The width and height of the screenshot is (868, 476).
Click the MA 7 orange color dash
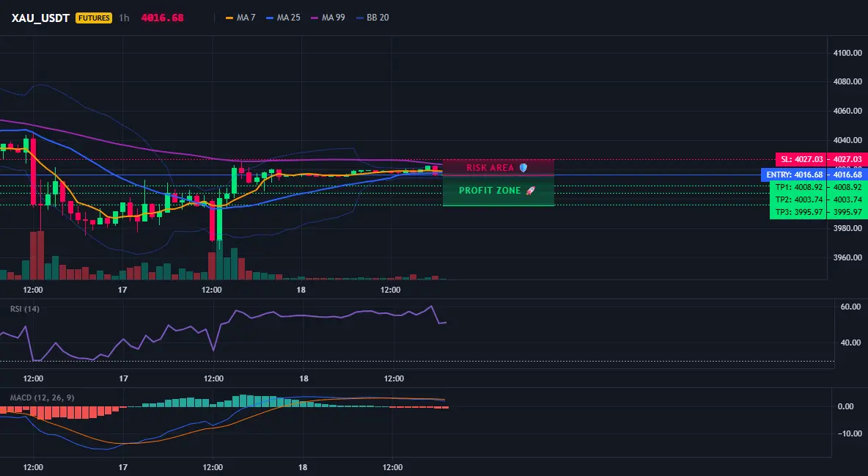coord(229,18)
